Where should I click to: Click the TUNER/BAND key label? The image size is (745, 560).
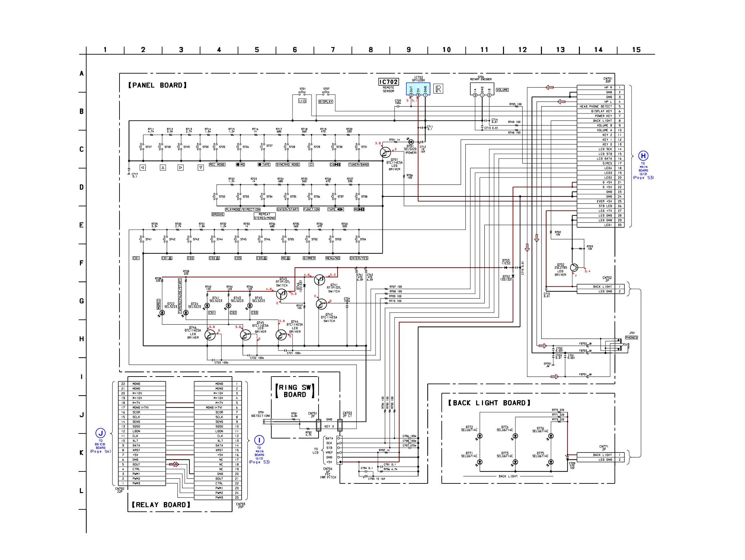[x=359, y=165]
